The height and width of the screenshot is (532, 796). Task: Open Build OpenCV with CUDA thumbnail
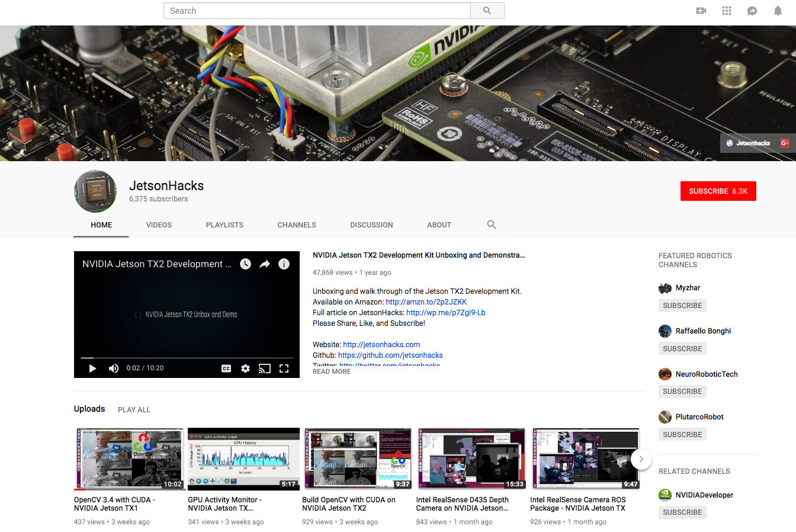357,459
